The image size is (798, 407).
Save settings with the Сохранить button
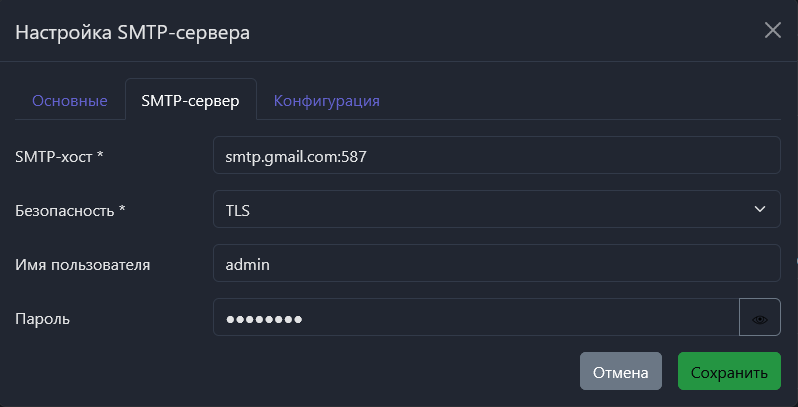click(729, 372)
